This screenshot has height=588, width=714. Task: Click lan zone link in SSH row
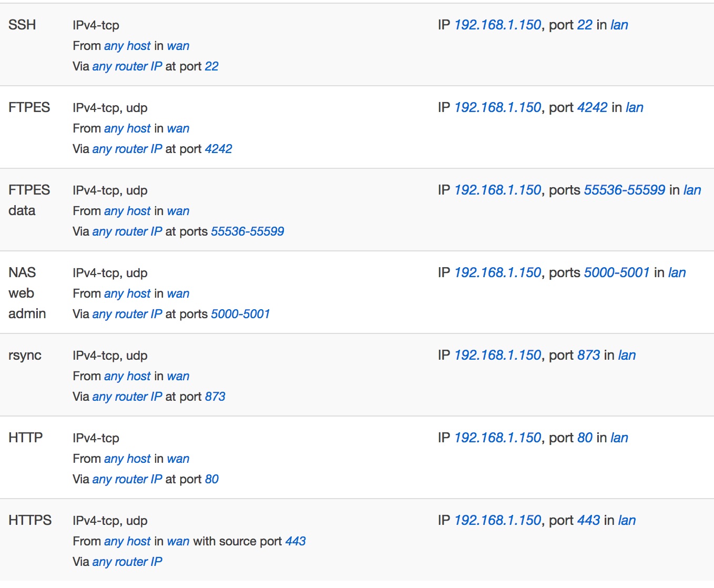tap(619, 25)
